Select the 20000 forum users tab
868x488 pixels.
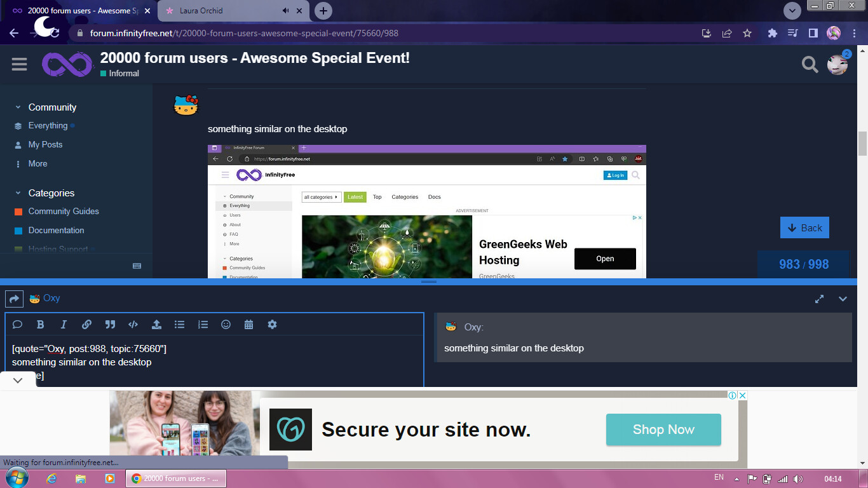tap(79, 11)
